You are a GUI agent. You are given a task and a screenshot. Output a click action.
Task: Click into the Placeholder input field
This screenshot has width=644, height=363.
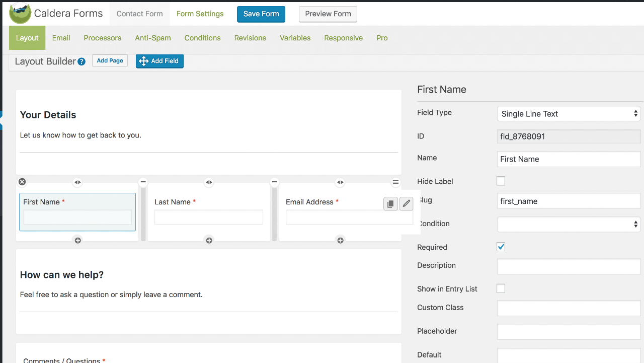pyautogui.click(x=569, y=332)
